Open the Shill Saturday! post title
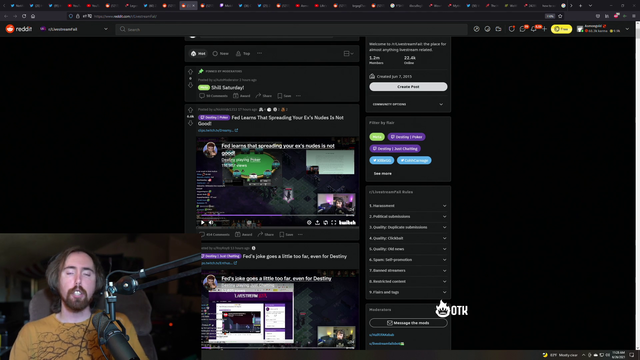The image size is (640, 360). pos(227,87)
